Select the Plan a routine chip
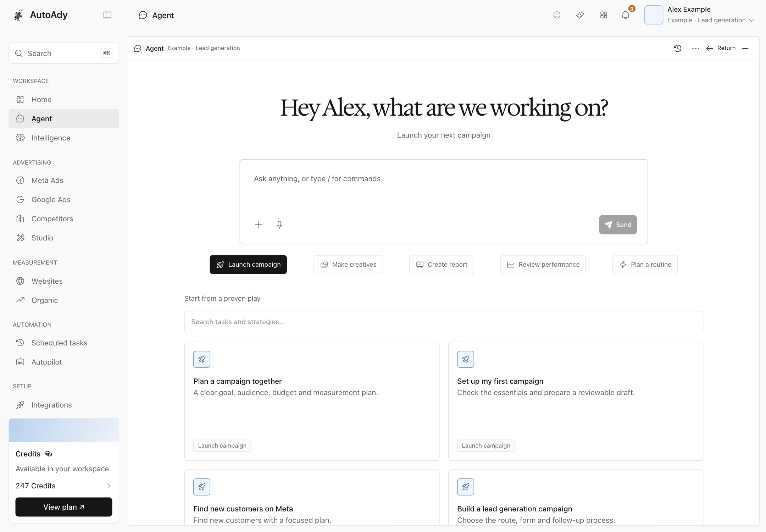The width and height of the screenshot is (766, 532). pyautogui.click(x=645, y=265)
